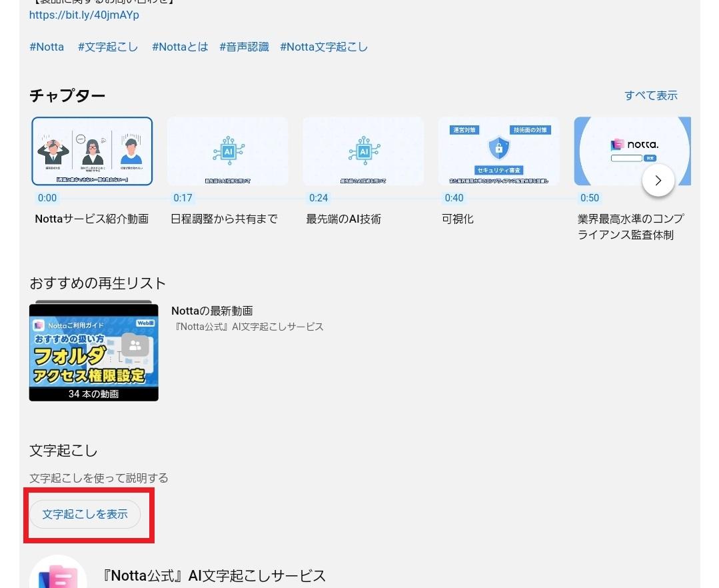The image size is (719, 588).
Task: Click すべて表示 for chapters
Action: coord(650,95)
